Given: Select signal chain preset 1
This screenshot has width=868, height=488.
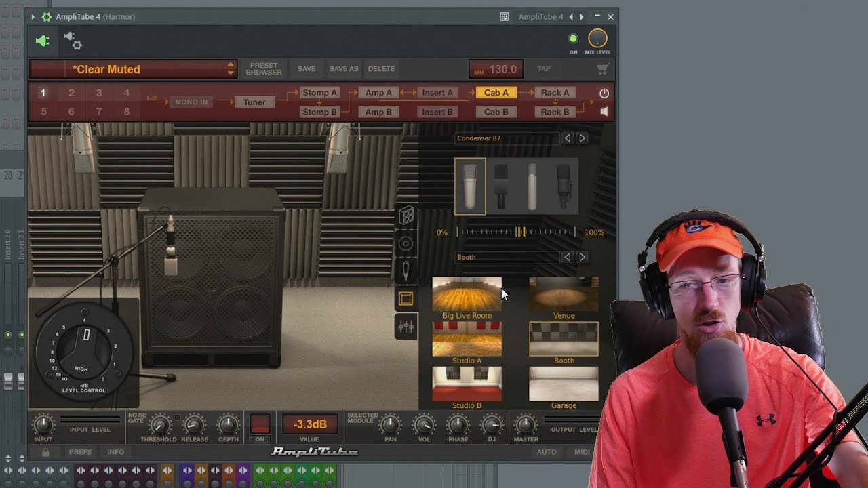Looking at the screenshot, I should pyautogui.click(x=43, y=93).
